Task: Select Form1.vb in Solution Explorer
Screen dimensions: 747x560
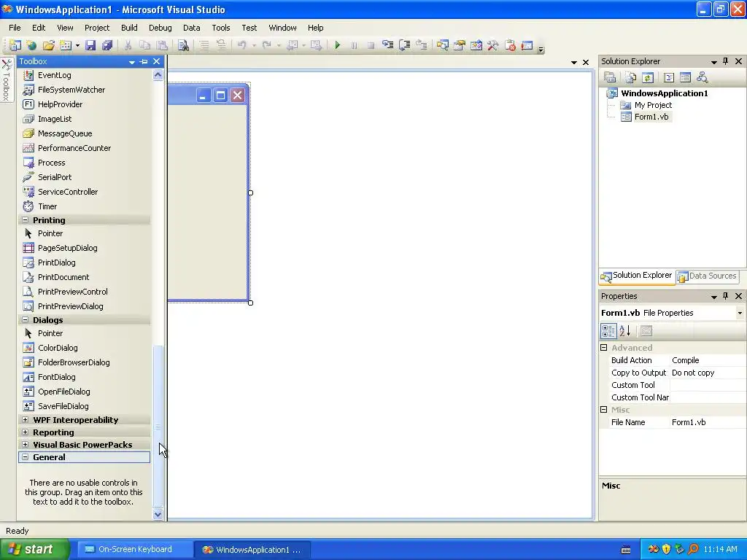Action: pos(651,117)
